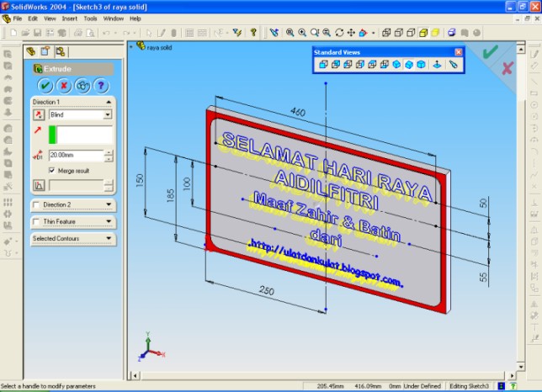This screenshot has height=392, width=542.
Task: Open the Tools menu
Action: click(x=90, y=19)
